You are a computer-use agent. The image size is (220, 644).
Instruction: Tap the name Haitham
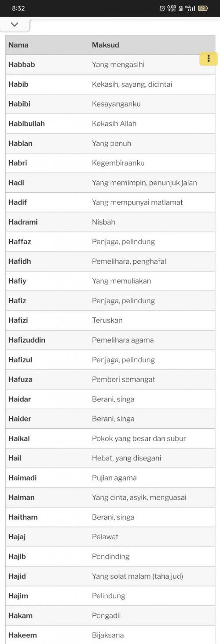point(23,517)
